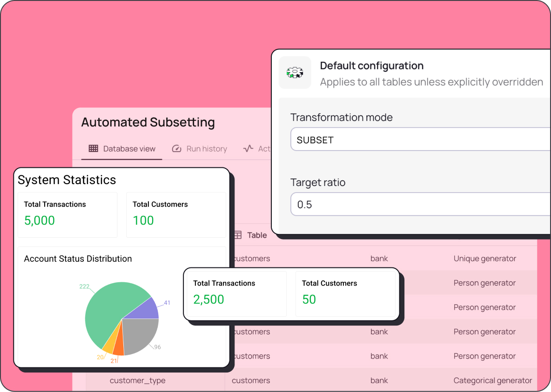
Task: Click the 100 Total Customers value
Action: point(143,220)
